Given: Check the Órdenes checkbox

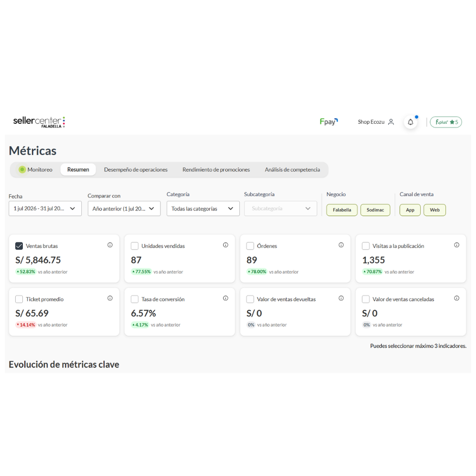Looking at the screenshot, I should click(x=250, y=246).
